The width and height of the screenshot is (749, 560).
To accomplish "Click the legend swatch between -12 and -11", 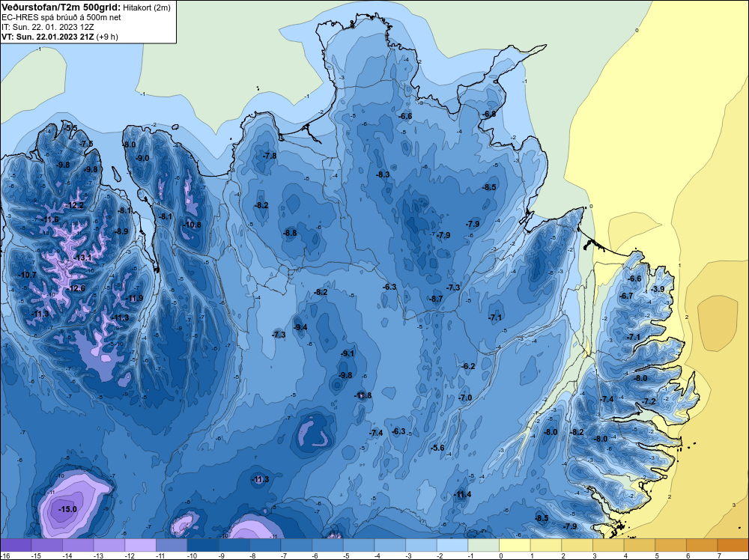I will [x=141, y=545].
